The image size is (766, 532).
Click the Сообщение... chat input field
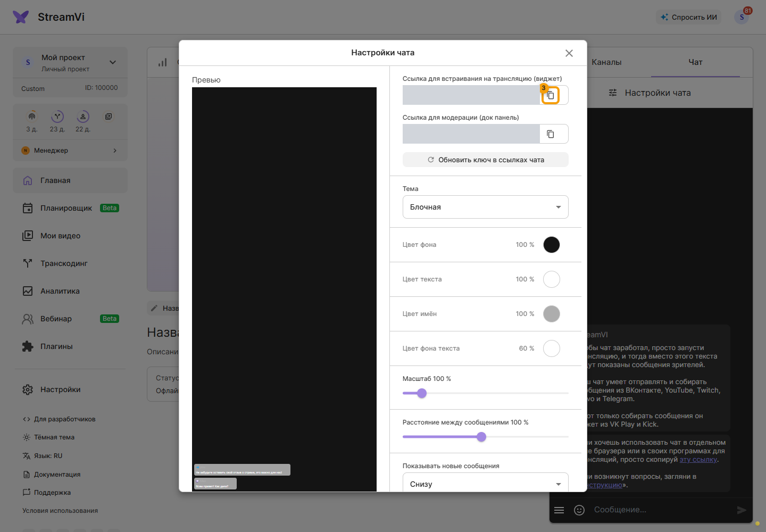[660, 510]
